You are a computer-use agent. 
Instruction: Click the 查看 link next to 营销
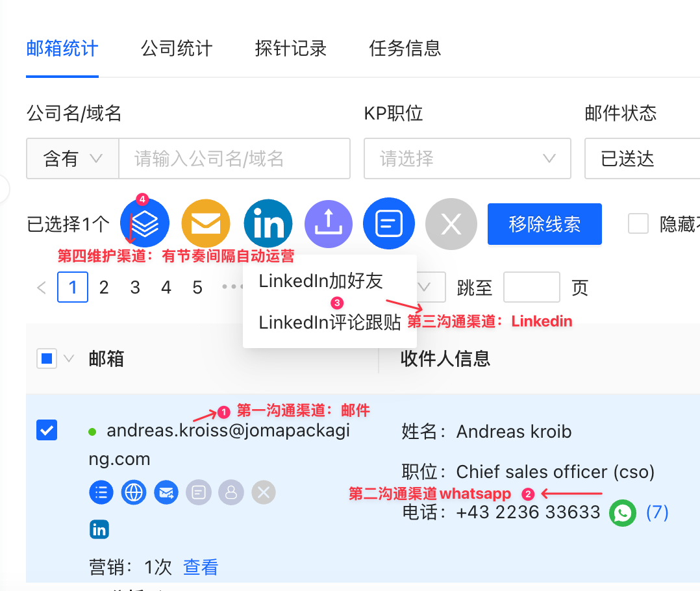tap(201, 568)
